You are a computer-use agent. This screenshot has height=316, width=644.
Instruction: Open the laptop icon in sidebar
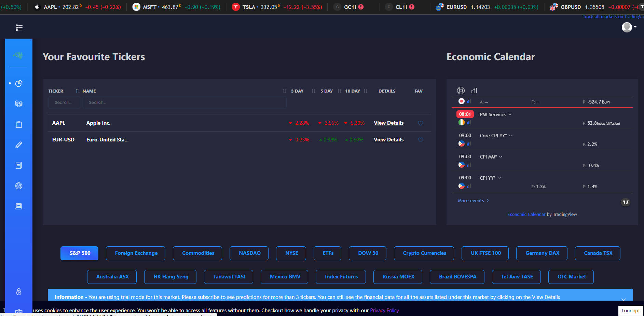[19, 206]
